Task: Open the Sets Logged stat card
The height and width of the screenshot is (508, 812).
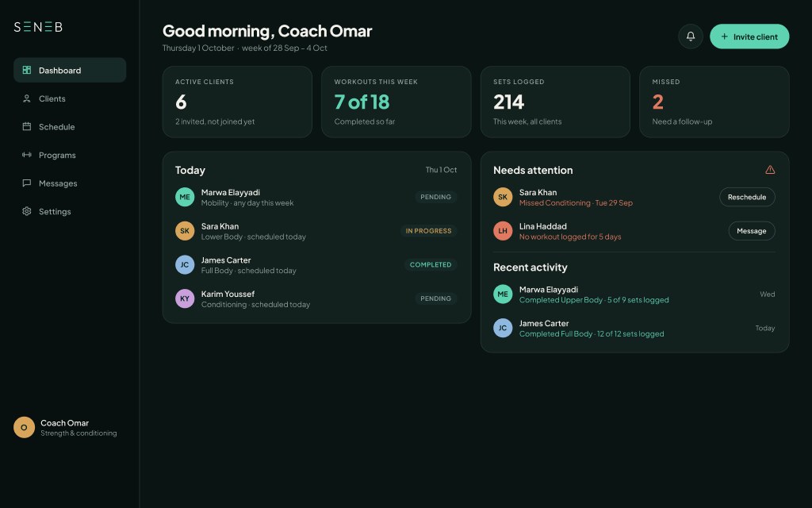Action: coord(555,102)
